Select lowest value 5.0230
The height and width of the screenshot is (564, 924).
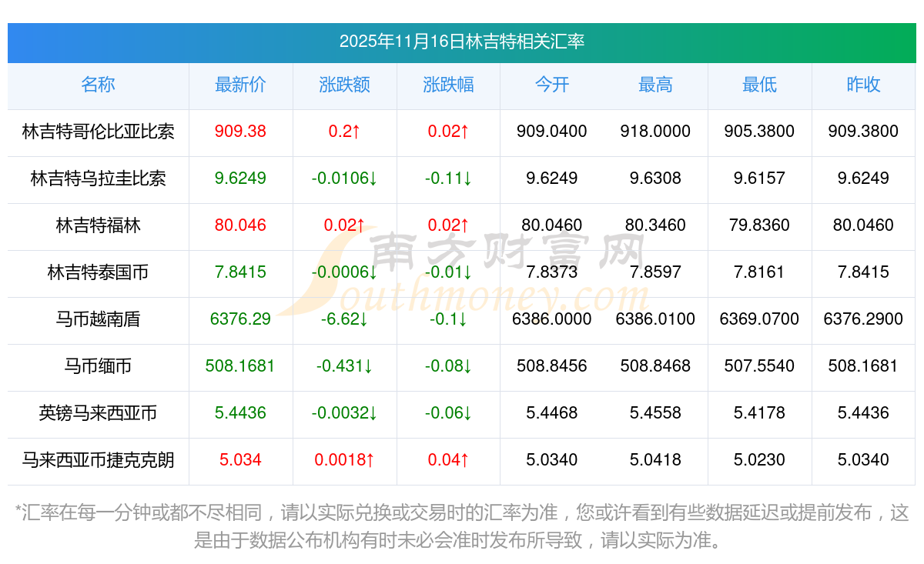click(x=759, y=460)
